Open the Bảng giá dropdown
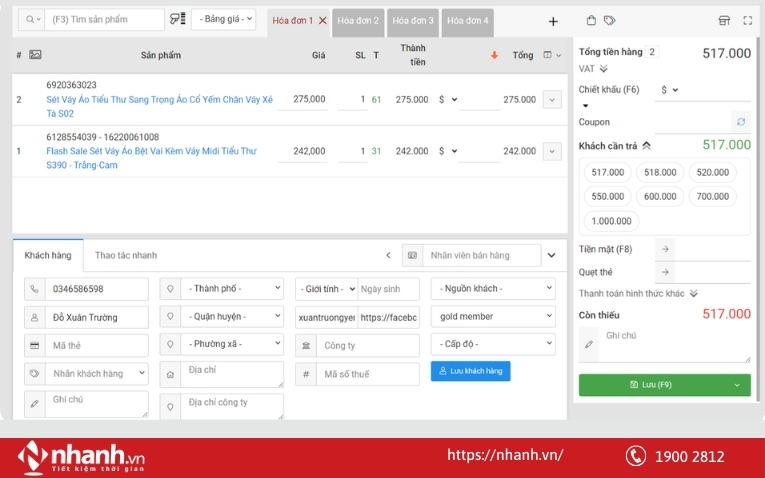Image resolution: width=765 pixels, height=478 pixels. [223, 19]
